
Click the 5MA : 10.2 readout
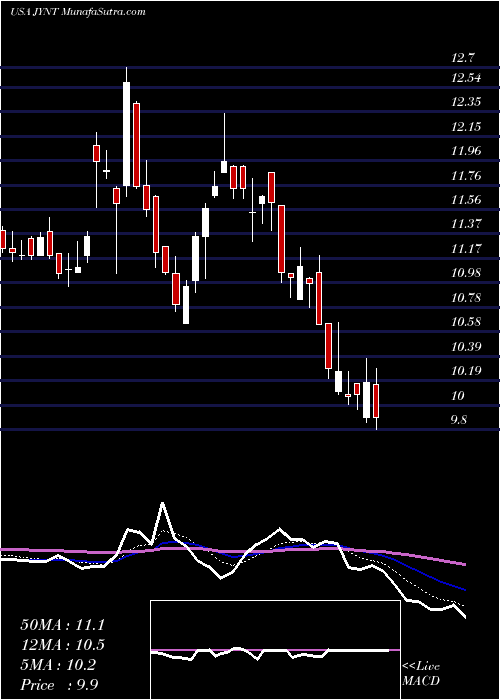point(58,665)
